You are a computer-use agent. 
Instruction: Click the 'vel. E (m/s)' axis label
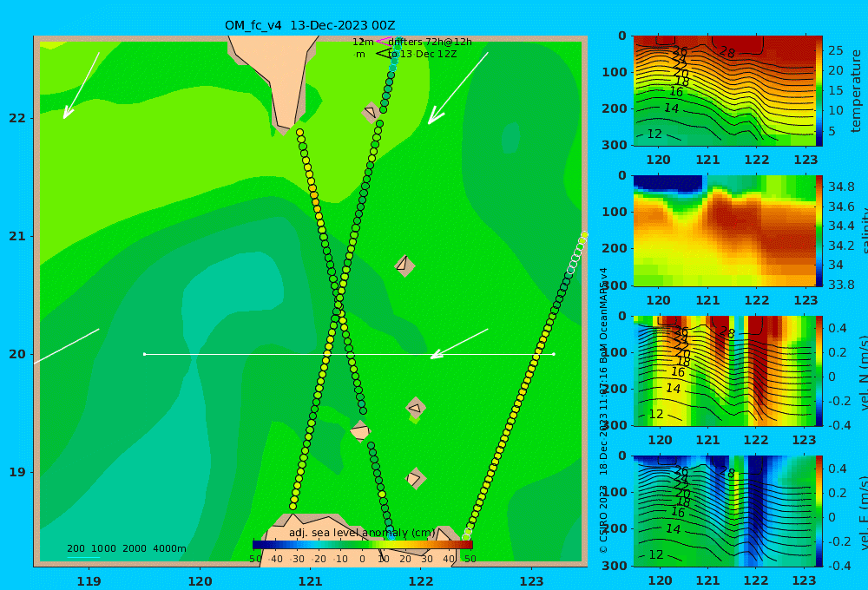[863, 512]
